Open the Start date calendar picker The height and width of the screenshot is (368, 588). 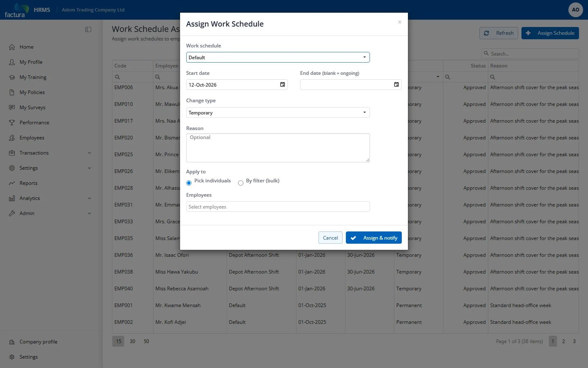283,85
